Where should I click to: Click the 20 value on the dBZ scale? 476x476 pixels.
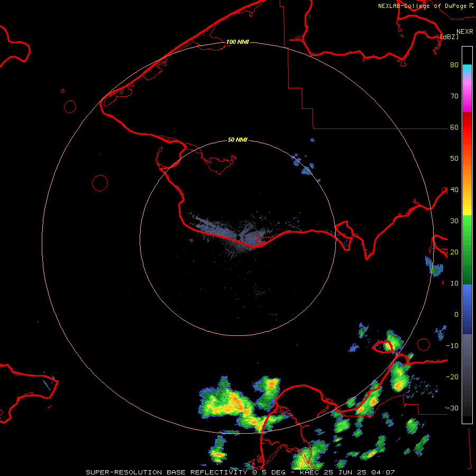(454, 252)
